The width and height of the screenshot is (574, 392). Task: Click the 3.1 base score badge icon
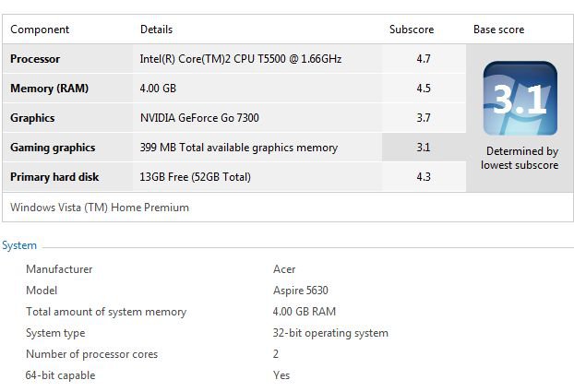[520, 99]
